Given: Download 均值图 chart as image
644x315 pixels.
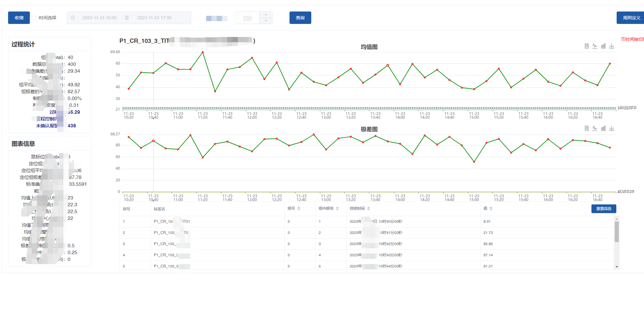Looking at the screenshot, I should click(612, 46).
